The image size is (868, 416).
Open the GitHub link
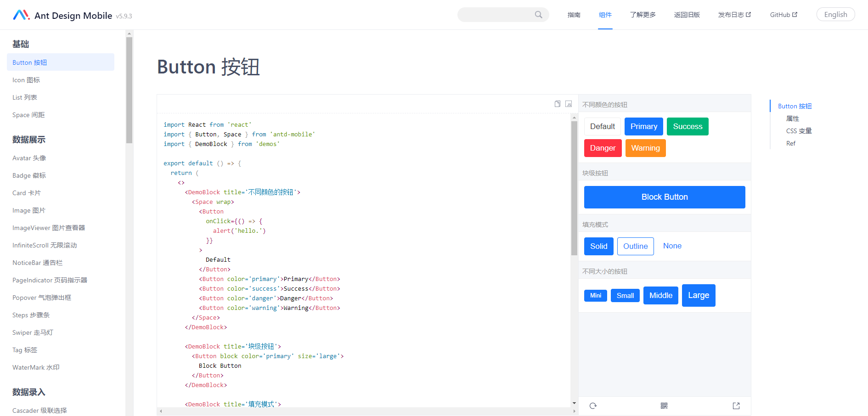(x=784, y=15)
